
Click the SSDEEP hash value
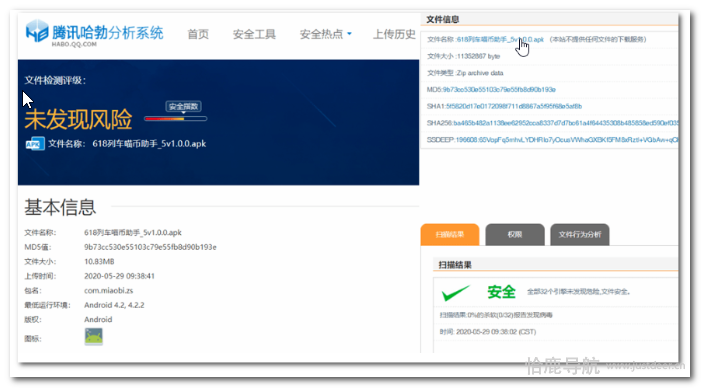pos(567,140)
